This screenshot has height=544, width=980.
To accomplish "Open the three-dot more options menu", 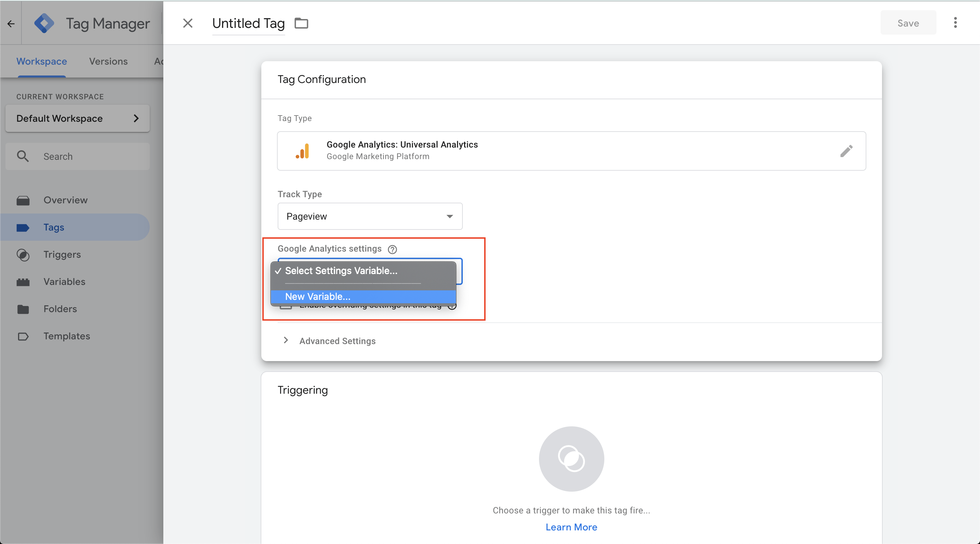I will (955, 23).
